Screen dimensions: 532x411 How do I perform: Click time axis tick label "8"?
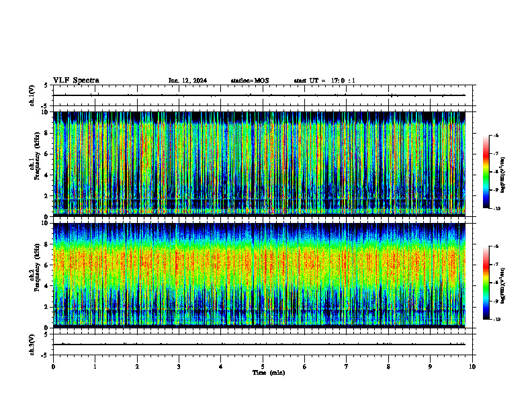pos(388,367)
